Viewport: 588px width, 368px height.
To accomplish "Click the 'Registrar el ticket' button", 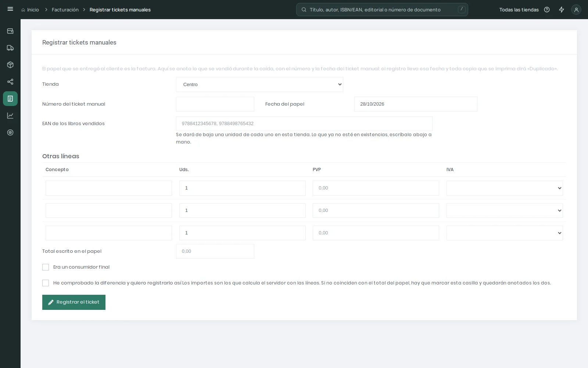I will (x=74, y=302).
